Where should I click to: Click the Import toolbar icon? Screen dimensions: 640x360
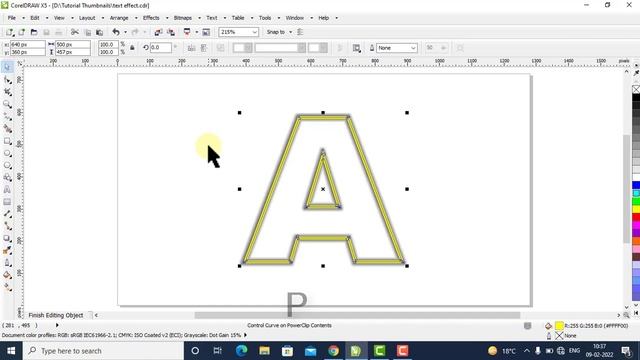pyautogui.click(x=158, y=32)
